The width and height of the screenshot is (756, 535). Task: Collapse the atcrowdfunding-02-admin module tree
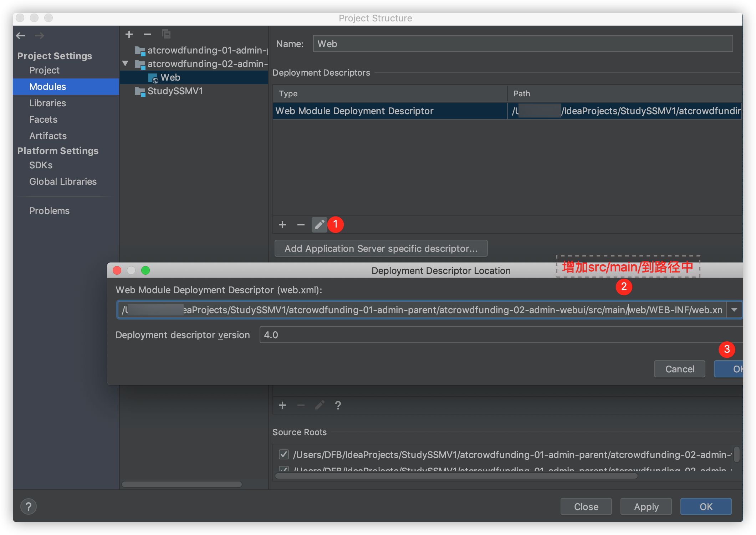125,64
